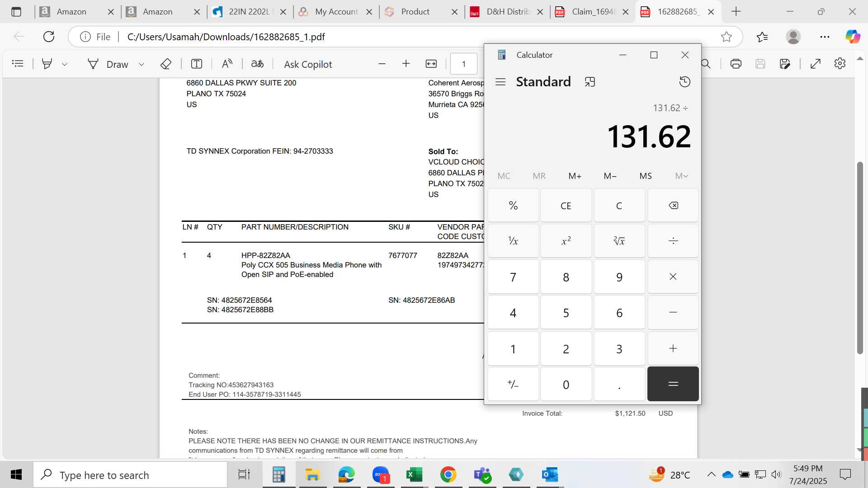Image resolution: width=868 pixels, height=488 pixels.
Task: Open PDF table of contents icon
Action: (18, 64)
